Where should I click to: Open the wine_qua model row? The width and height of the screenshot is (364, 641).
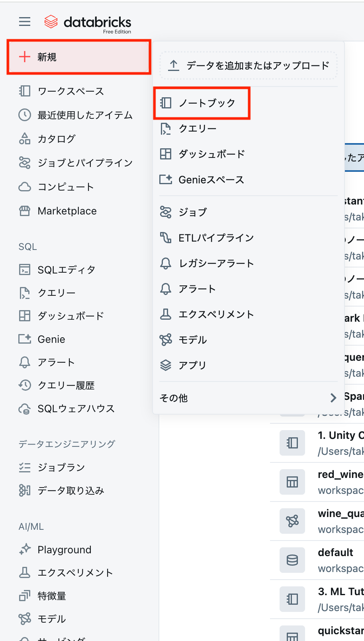pyautogui.click(x=317, y=521)
